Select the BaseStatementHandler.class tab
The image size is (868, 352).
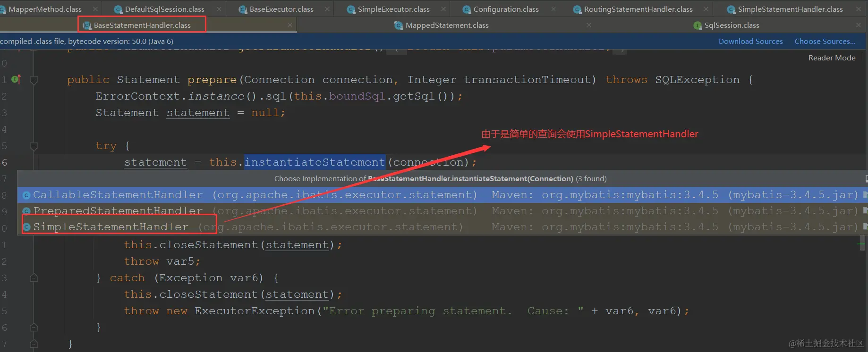tap(142, 25)
